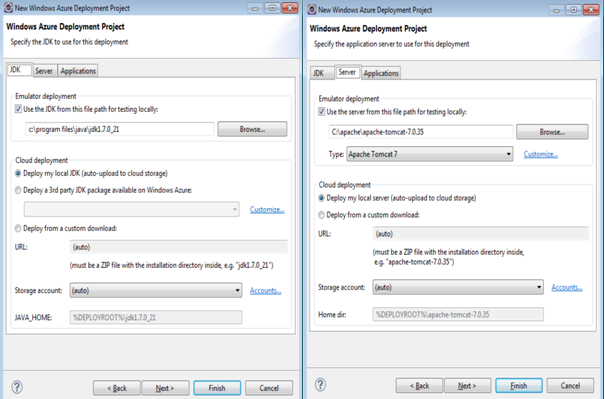Click Customize link beside server Type
The width and height of the screenshot is (605, 399).
[541, 154]
